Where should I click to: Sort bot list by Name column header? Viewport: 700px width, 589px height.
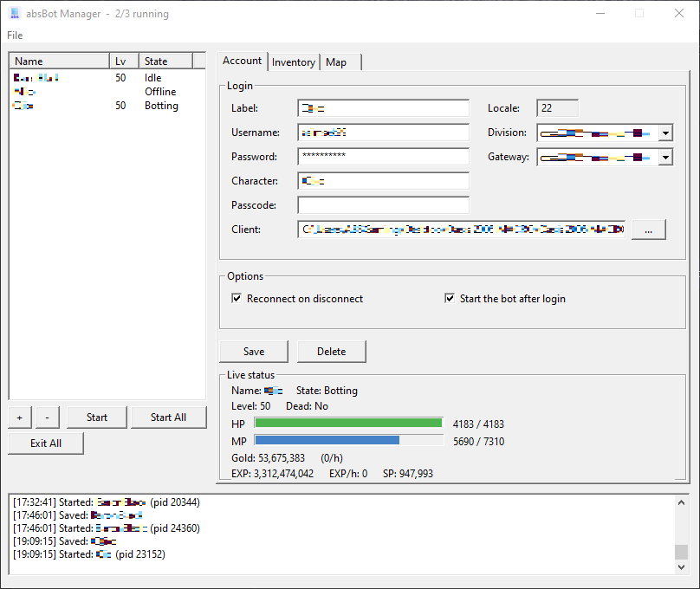(x=60, y=61)
